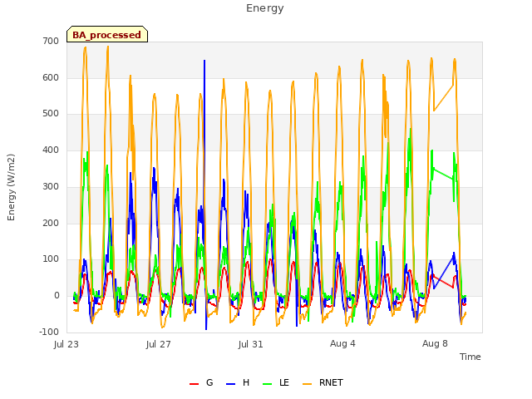The image size is (532, 399).
Task: Click the 0 y-axis tick label
Action: coord(57,296)
